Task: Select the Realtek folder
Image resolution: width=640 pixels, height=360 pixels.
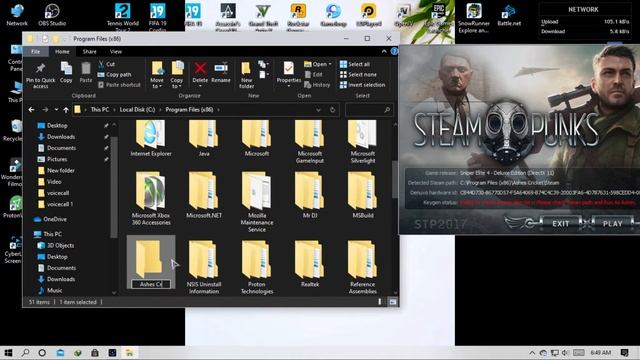Action: pyautogui.click(x=309, y=264)
